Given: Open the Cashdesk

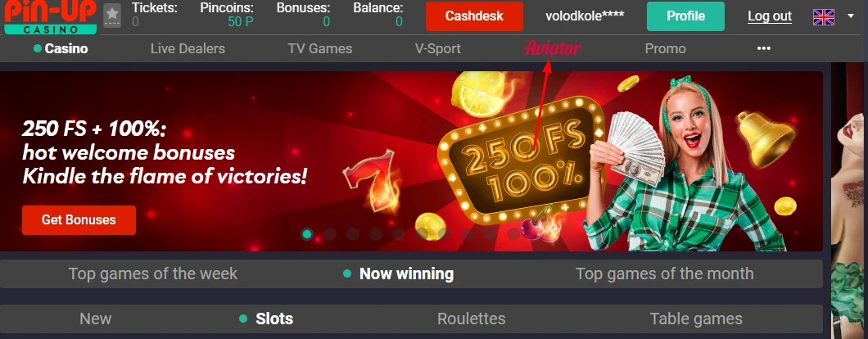Looking at the screenshot, I should (474, 16).
